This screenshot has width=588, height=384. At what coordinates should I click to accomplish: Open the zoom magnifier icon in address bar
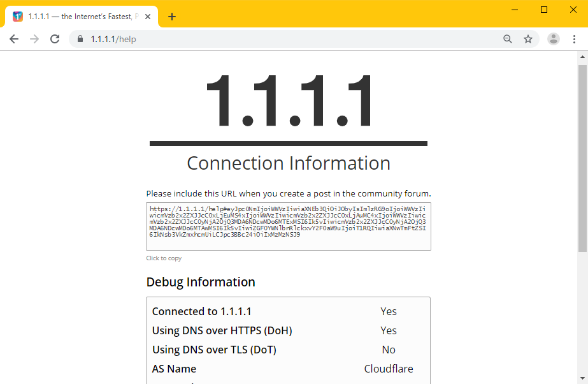507,39
